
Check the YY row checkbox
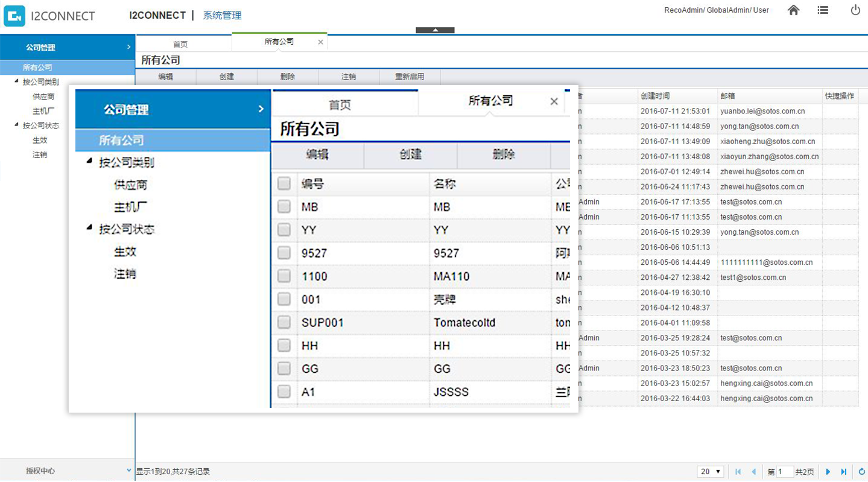[x=284, y=230]
